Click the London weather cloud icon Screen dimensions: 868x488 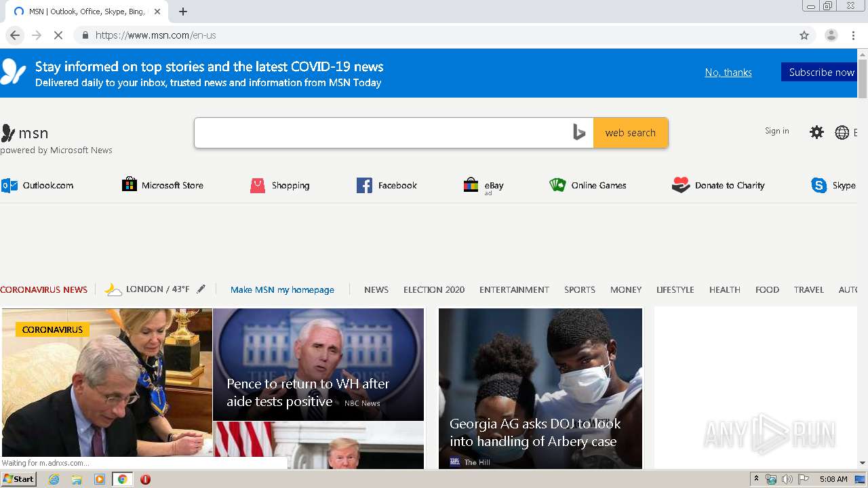[x=113, y=289]
